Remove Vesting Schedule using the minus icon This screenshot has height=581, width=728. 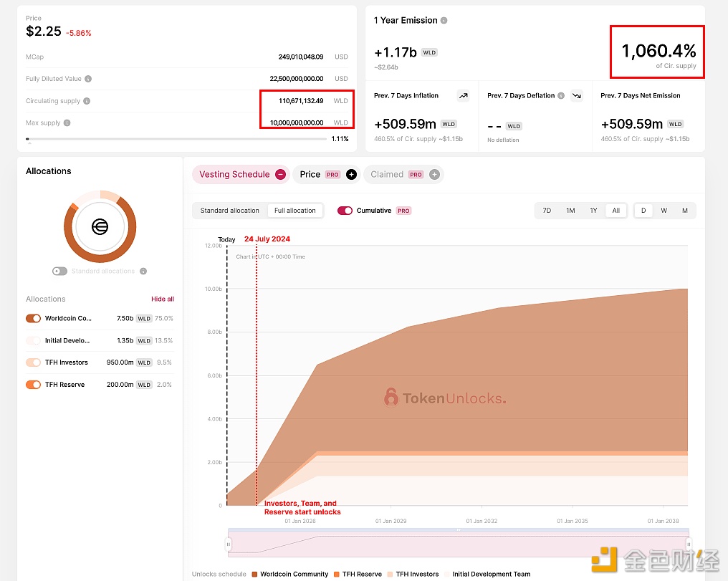click(x=280, y=175)
